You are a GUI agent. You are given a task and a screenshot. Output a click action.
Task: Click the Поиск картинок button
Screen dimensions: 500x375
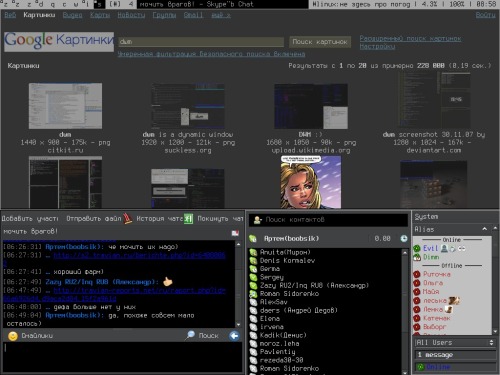pyautogui.click(x=320, y=42)
